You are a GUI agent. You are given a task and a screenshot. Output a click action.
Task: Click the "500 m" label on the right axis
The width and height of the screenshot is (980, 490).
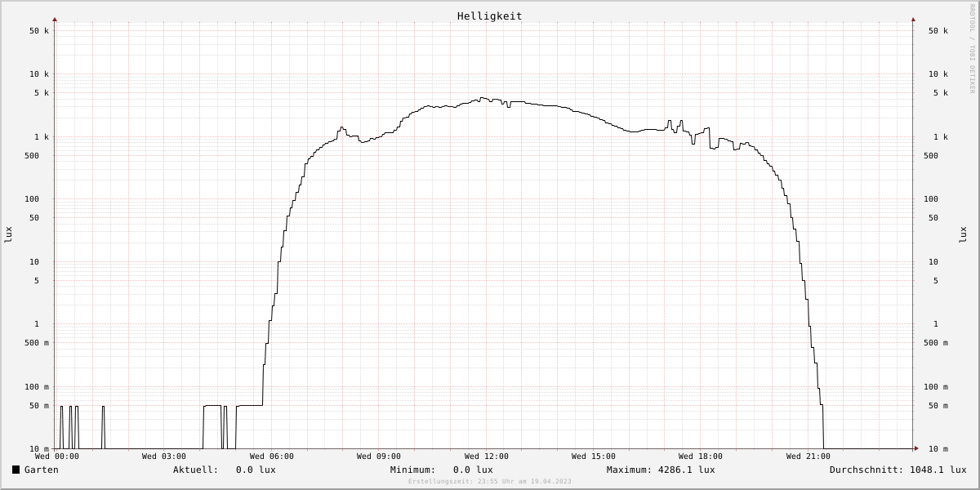click(x=936, y=343)
